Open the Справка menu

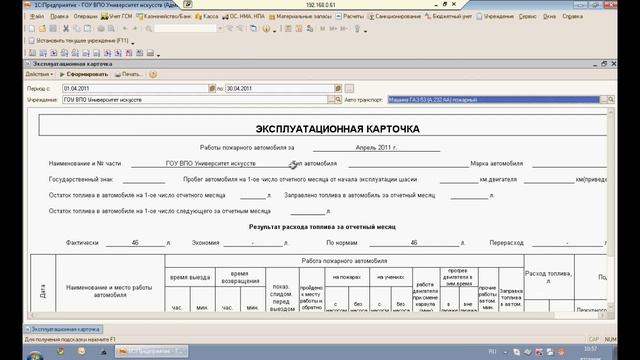point(572,16)
